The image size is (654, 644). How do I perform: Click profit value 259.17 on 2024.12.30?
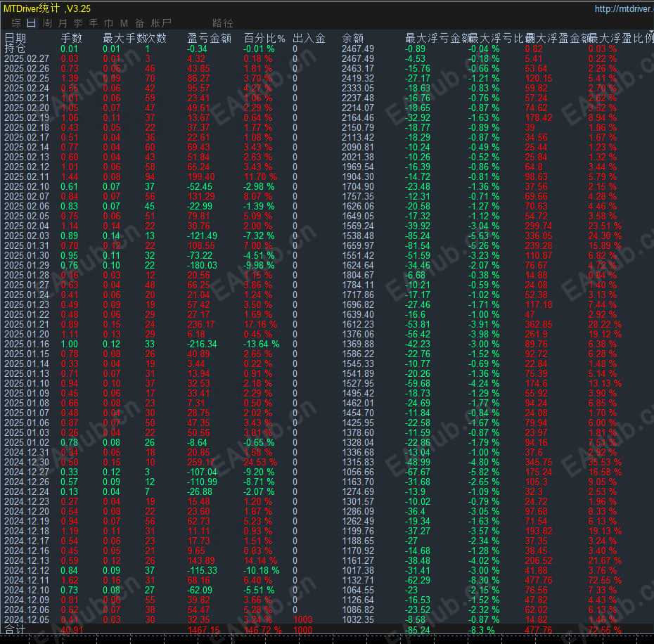(201, 462)
